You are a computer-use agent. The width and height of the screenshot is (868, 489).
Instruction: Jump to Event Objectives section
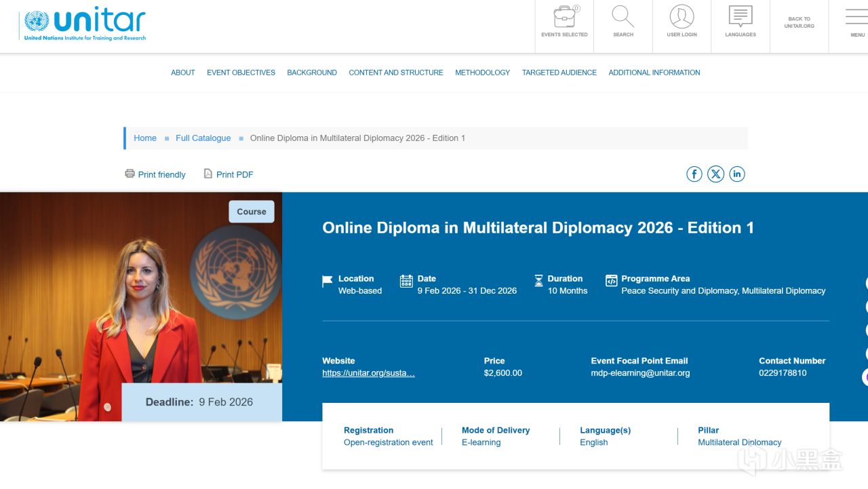coord(241,73)
